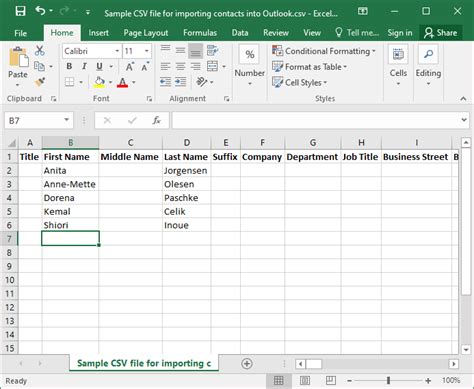
Task: Click the cell containing Anne-Mette
Action: point(70,184)
